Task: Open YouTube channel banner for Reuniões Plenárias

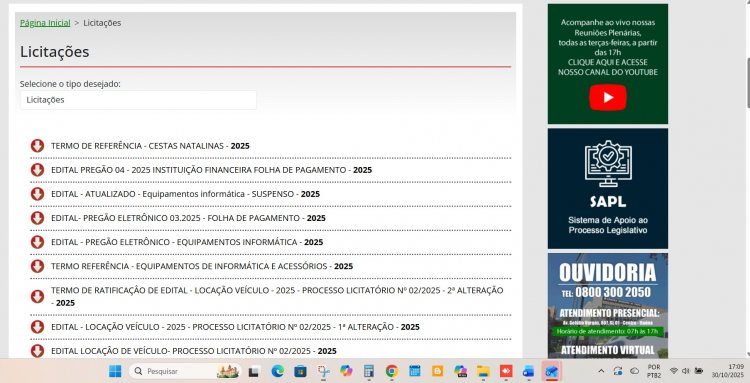Action: point(607,64)
